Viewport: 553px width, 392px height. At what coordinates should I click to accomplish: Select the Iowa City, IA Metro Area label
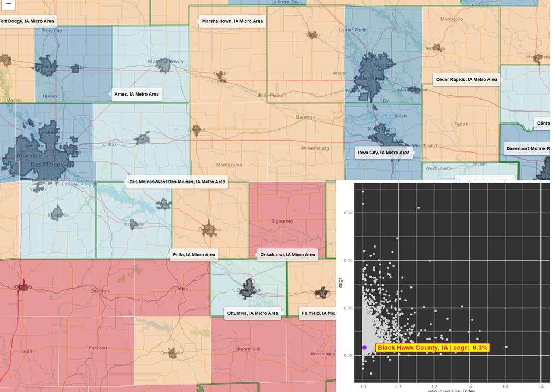pos(383,153)
